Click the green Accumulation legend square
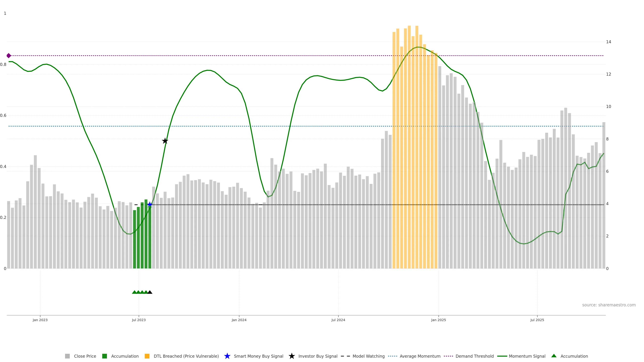644x362 pixels. (x=104, y=356)
